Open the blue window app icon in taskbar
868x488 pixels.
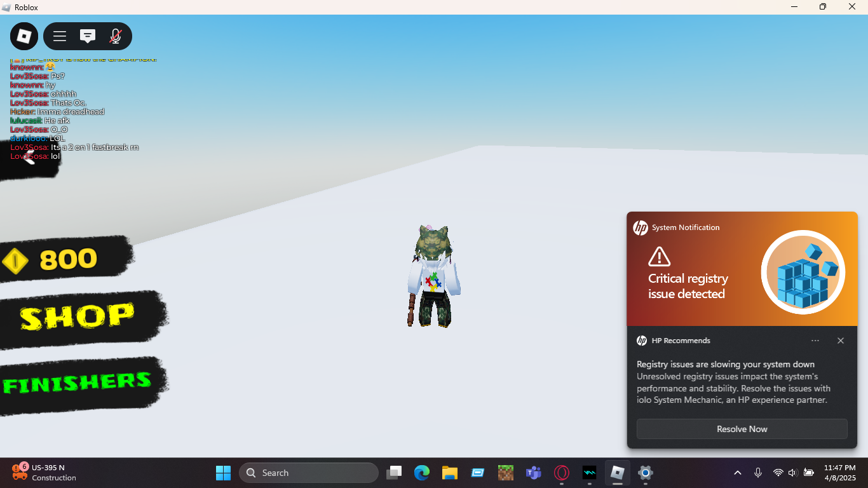pyautogui.click(x=478, y=473)
